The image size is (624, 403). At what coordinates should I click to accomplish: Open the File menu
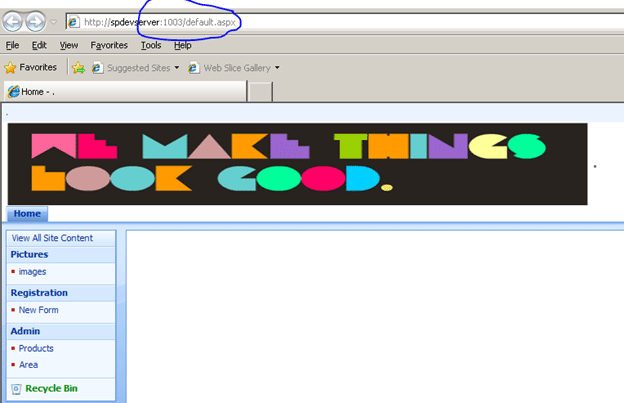(x=12, y=45)
